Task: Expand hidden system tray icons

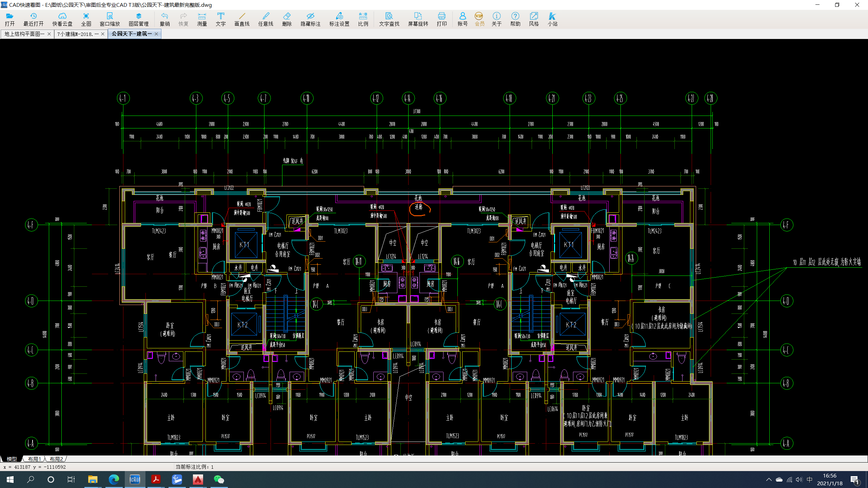Action: pos(769,480)
